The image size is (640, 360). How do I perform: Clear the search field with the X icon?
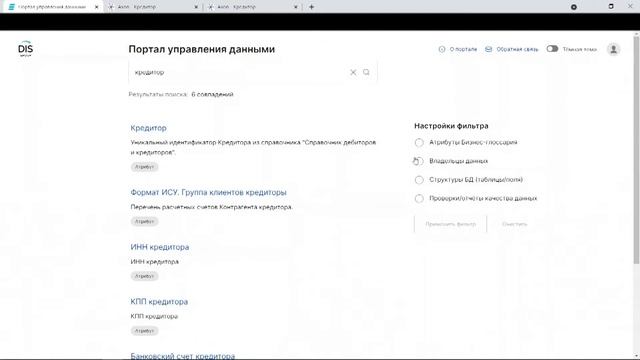click(x=353, y=72)
